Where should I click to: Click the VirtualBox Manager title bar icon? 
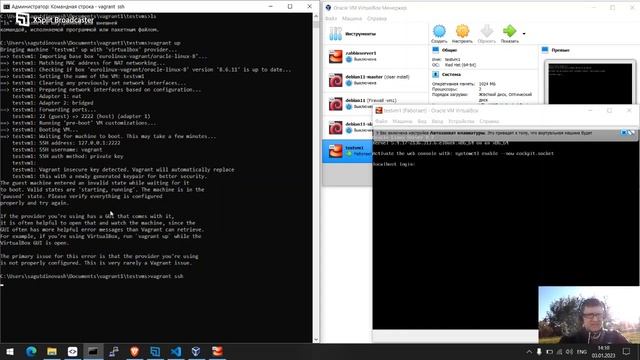[328, 8]
